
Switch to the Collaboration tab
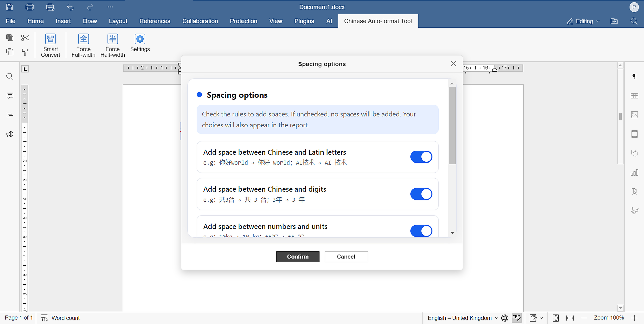(200, 21)
